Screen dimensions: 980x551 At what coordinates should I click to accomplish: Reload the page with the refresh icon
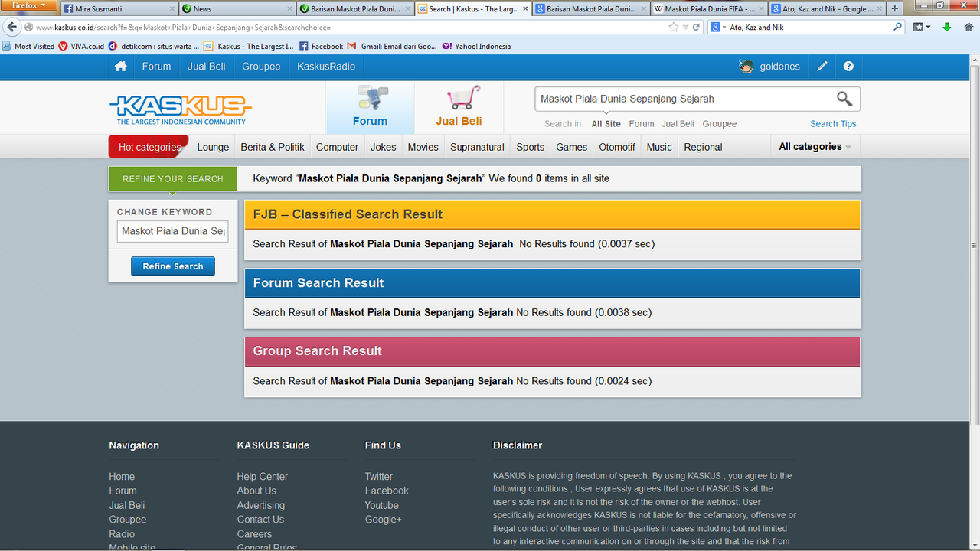coord(697,27)
